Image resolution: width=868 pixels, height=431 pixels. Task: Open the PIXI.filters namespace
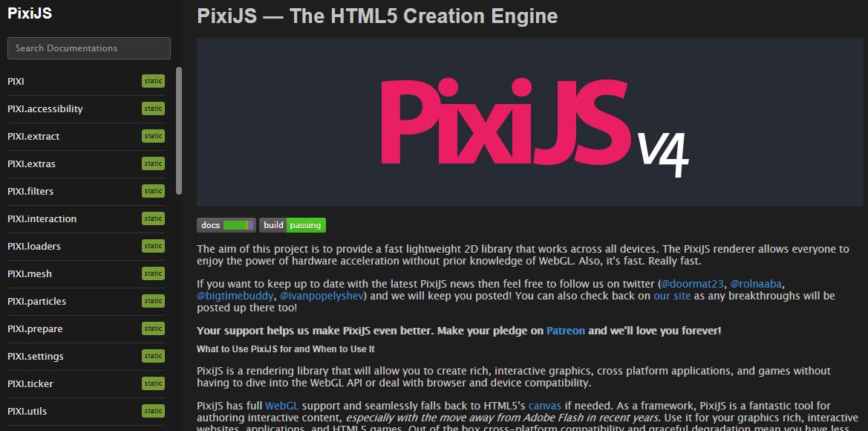[30, 191]
